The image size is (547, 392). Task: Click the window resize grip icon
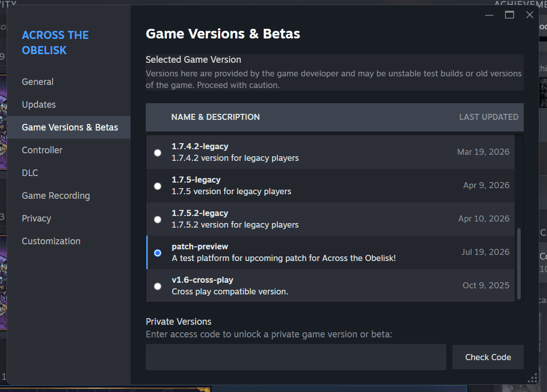(532, 378)
